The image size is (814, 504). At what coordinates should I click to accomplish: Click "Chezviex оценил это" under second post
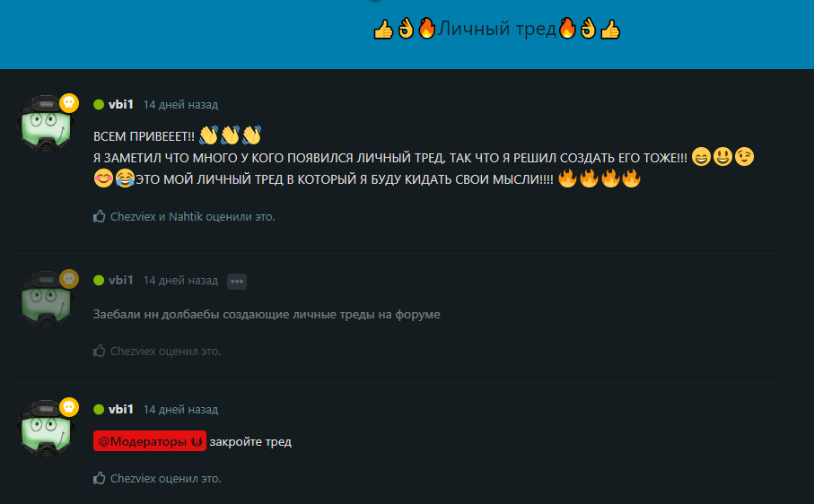pos(166,351)
